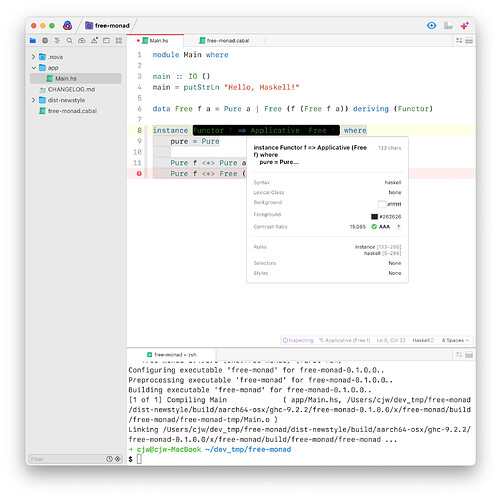Toggle the breakpoint error marker in gutter

pos(139,173)
